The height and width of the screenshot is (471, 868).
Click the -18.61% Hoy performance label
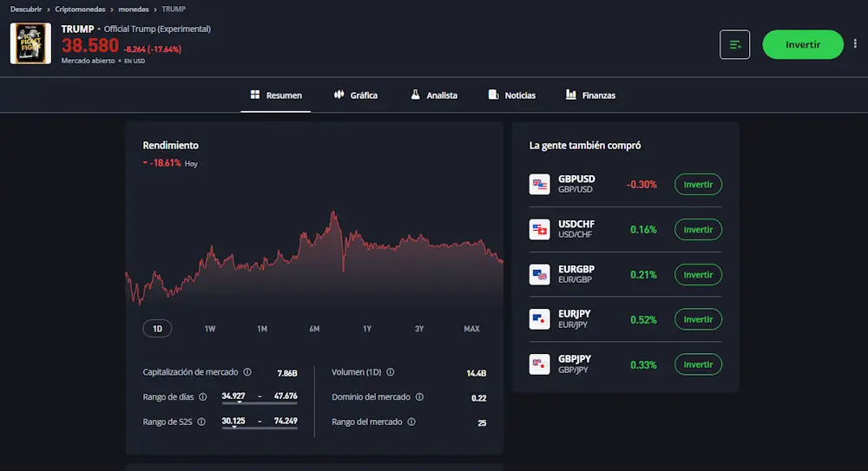click(170, 163)
